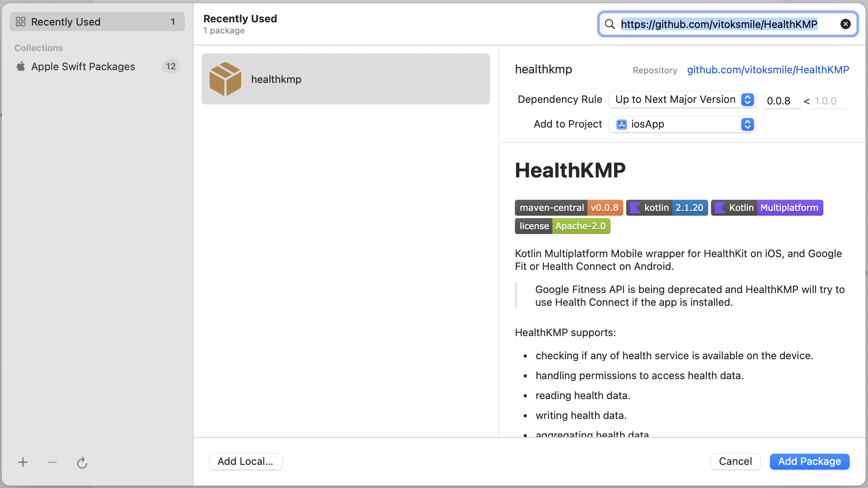Select Apple Swift Packages collection

(83, 66)
